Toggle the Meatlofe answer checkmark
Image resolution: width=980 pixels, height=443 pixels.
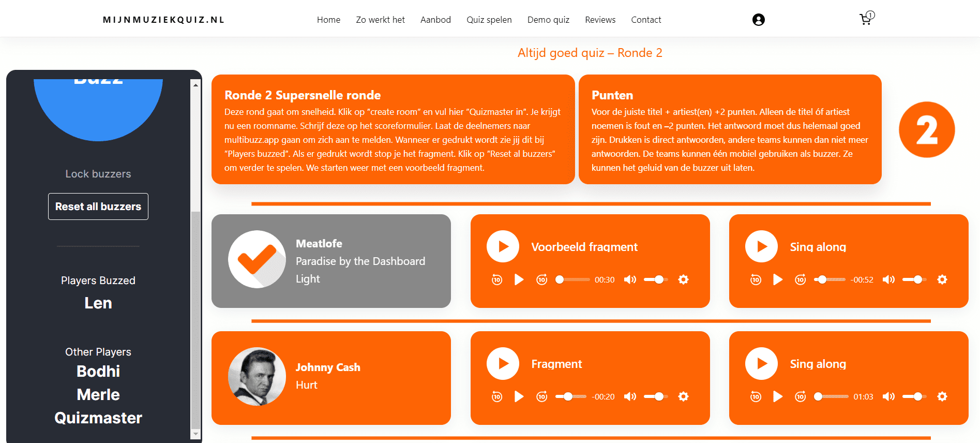(x=257, y=259)
